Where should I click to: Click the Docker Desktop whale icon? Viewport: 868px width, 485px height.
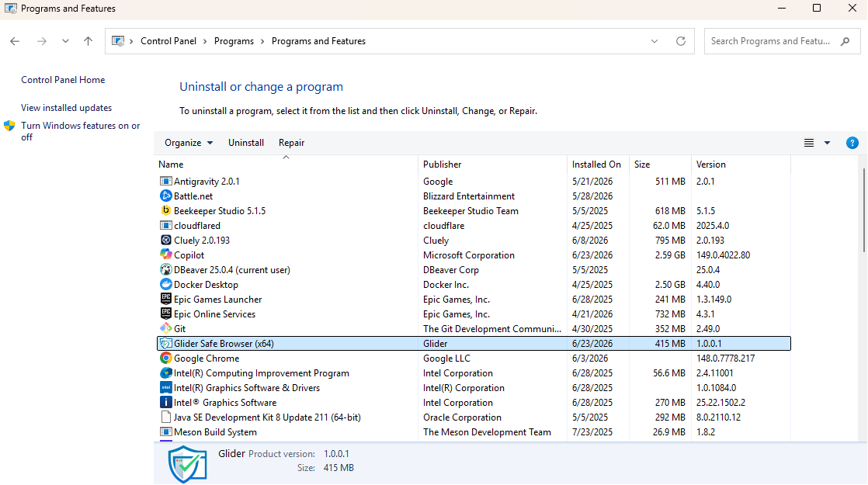(x=165, y=284)
